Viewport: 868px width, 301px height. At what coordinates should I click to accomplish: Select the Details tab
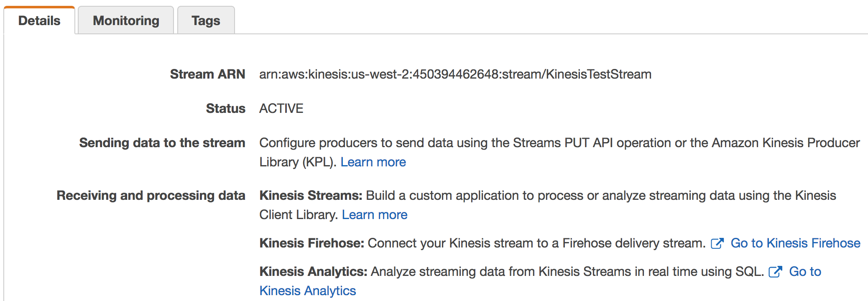tap(39, 20)
